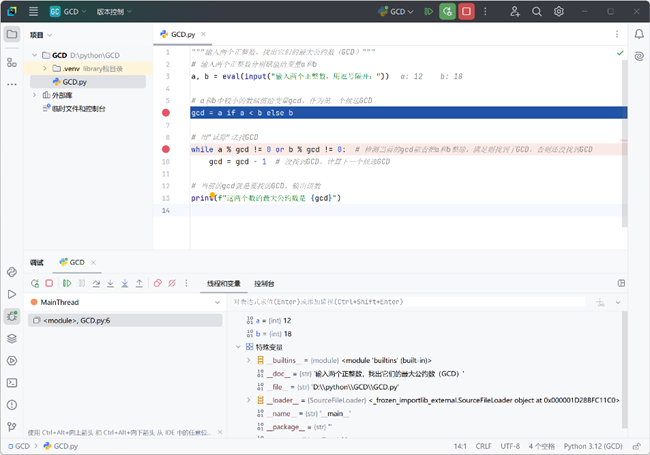650x455 pixels.
Task: Open the Debug tool window bug icon
Action: point(12,316)
